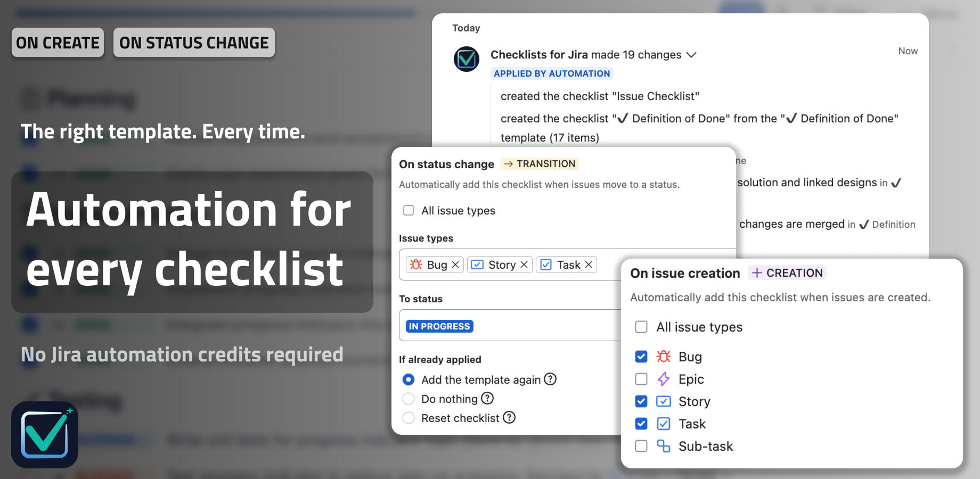Click the 'template (17 items)' text

click(x=550, y=138)
